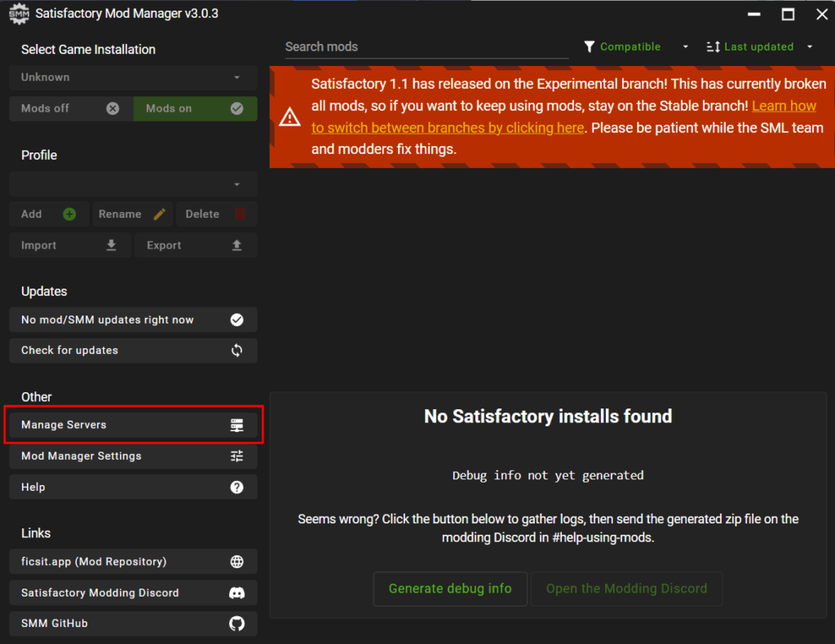The width and height of the screenshot is (835, 644).
Task: Click the Import download arrow icon
Action: pyautogui.click(x=112, y=245)
